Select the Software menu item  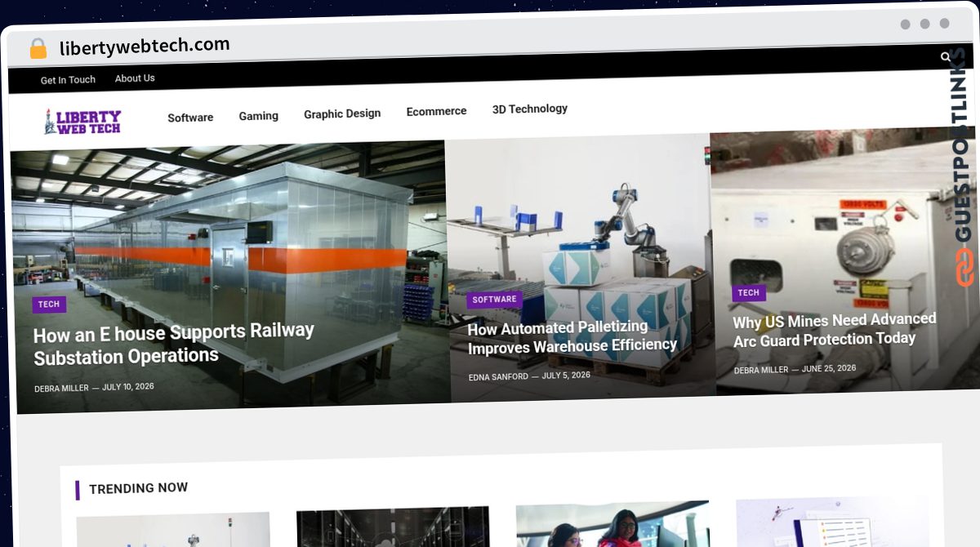tap(190, 118)
